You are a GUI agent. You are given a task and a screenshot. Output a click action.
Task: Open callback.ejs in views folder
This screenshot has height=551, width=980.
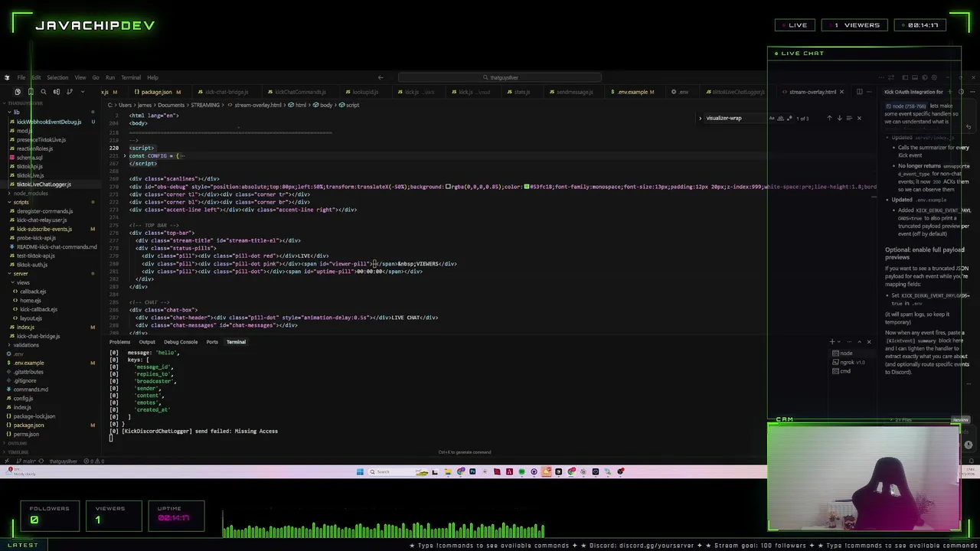[33, 292]
